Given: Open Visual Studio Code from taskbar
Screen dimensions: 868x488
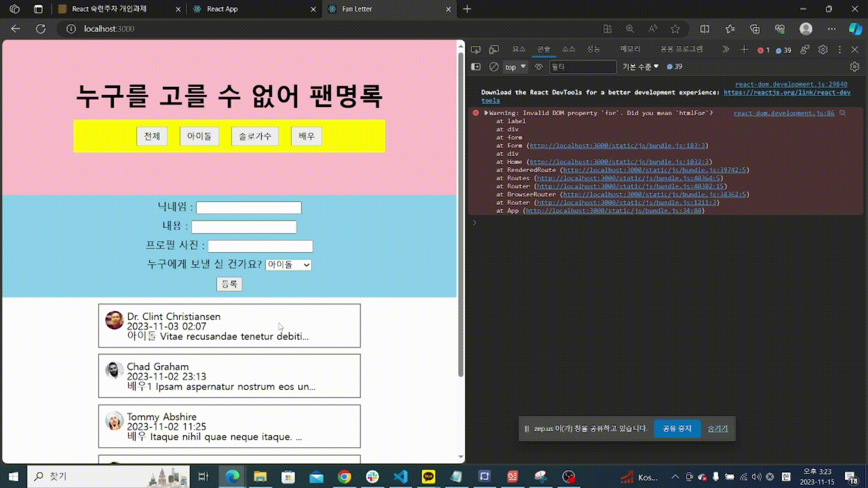Looking at the screenshot, I should tap(401, 477).
